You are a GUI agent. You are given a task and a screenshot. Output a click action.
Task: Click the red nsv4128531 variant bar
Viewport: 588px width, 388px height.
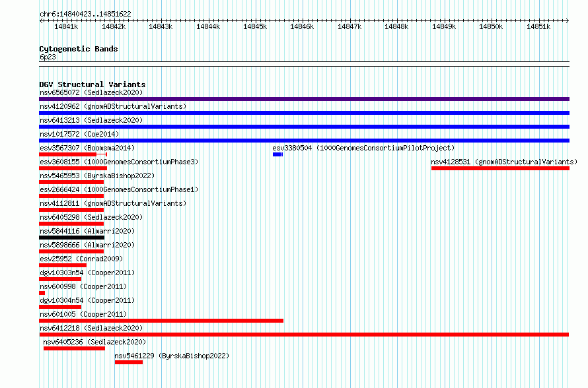500,168
